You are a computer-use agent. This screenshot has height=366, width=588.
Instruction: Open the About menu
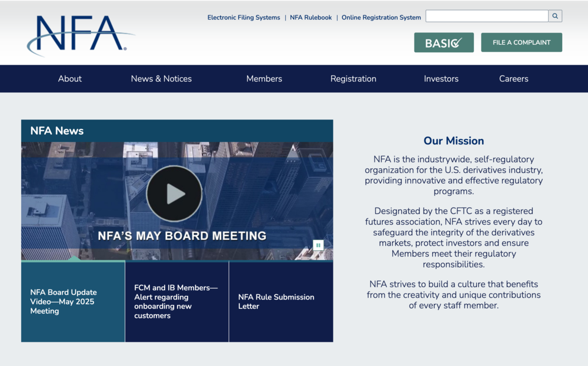70,79
